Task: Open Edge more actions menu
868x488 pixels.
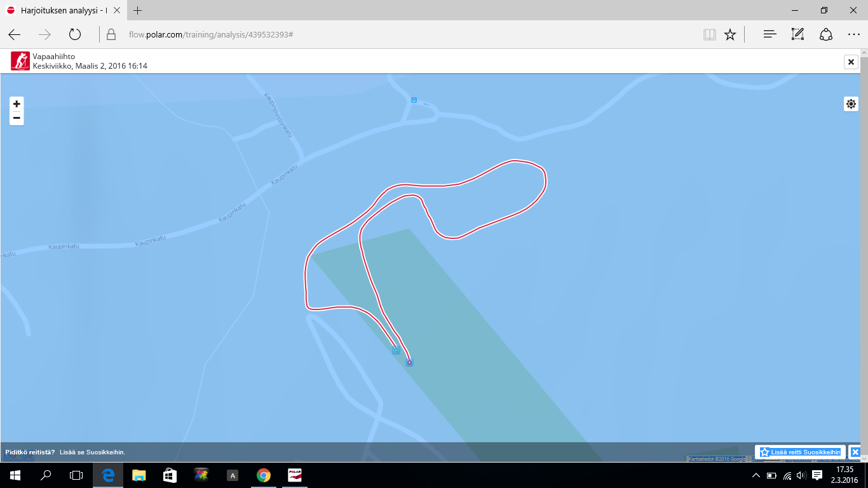Action: [x=853, y=34]
